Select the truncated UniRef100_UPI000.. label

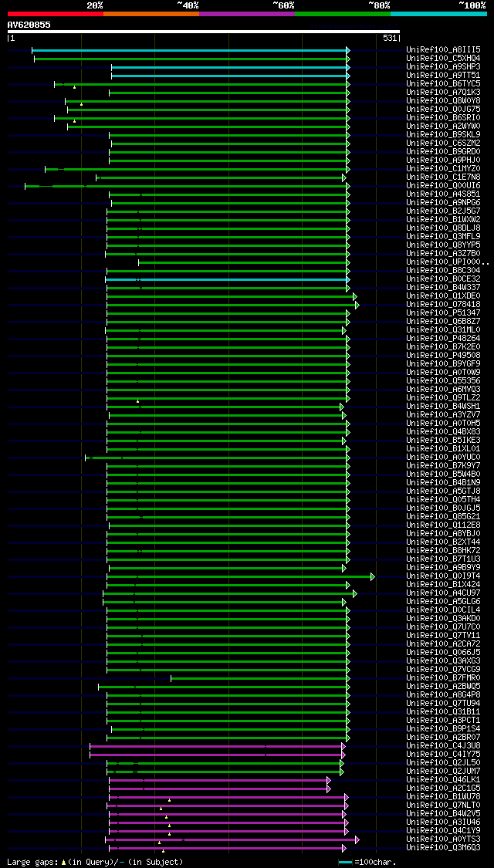[448, 262]
